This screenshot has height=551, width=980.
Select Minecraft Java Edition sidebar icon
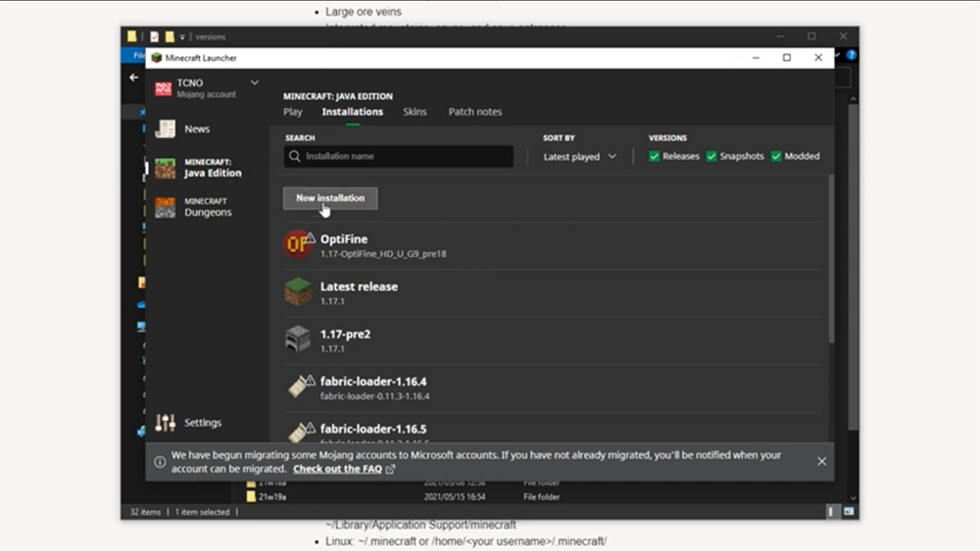coord(165,169)
